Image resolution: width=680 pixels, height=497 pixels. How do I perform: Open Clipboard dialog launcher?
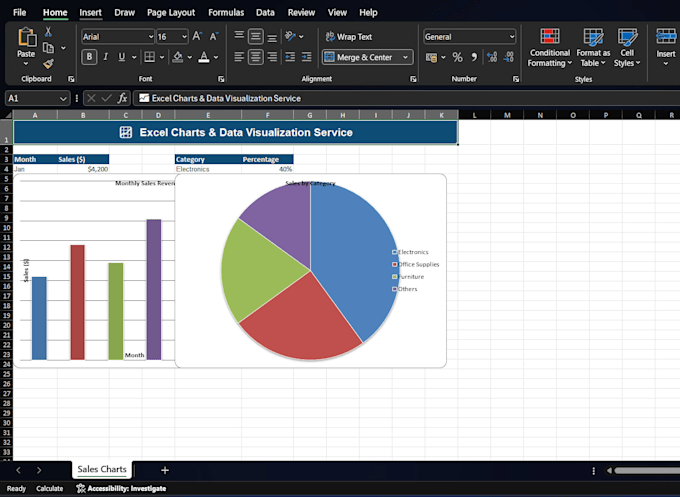[71, 79]
